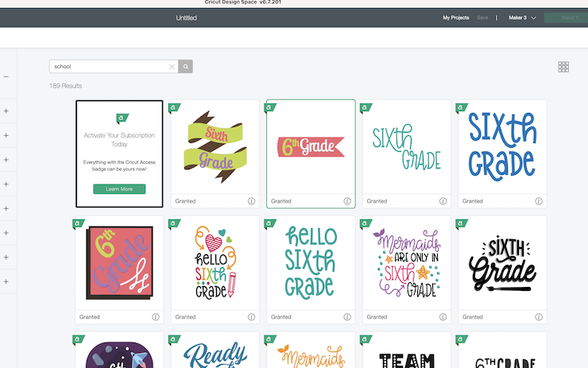Open info for 6th Grade pennant image

pos(347,201)
